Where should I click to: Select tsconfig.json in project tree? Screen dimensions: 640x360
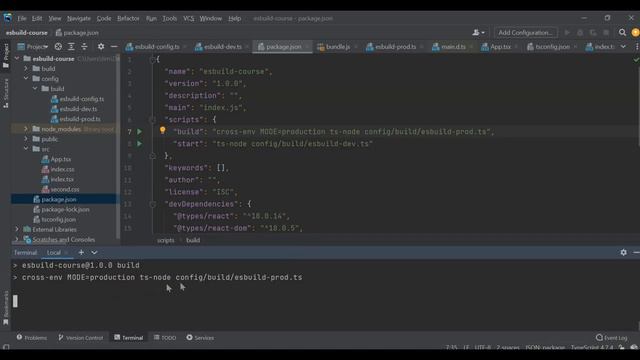[58, 219]
